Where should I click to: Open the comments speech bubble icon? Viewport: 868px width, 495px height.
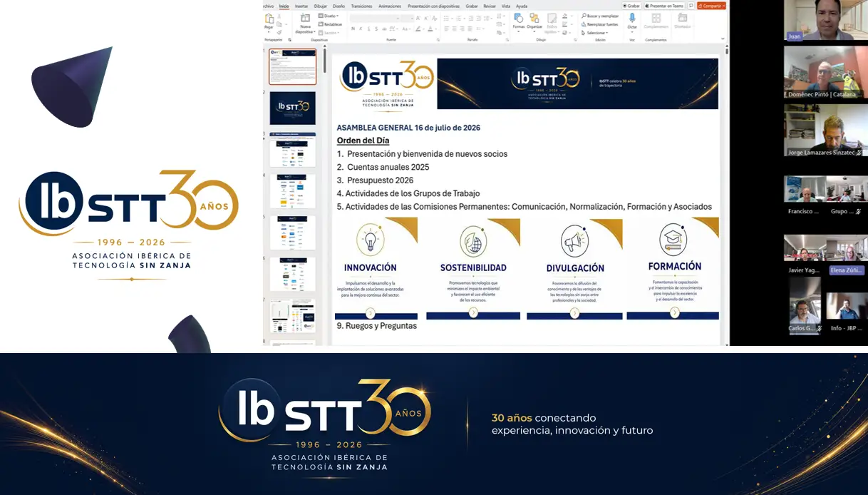click(x=691, y=6)
